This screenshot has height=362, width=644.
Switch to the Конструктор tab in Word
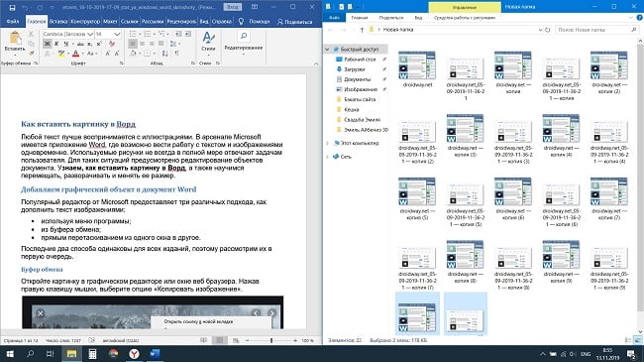point(85,22)
